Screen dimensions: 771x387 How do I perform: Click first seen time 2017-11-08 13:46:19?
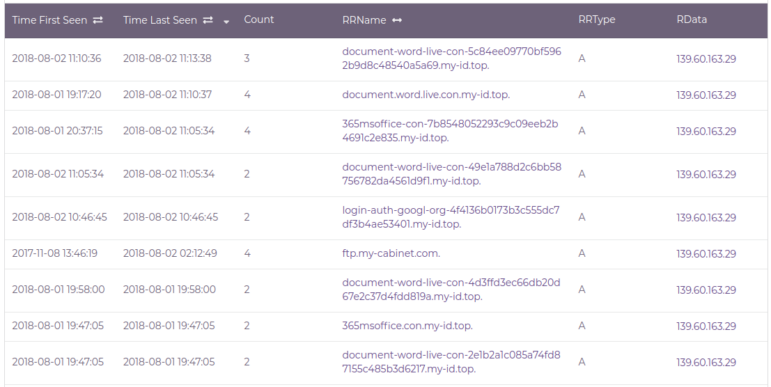point(55,253)
